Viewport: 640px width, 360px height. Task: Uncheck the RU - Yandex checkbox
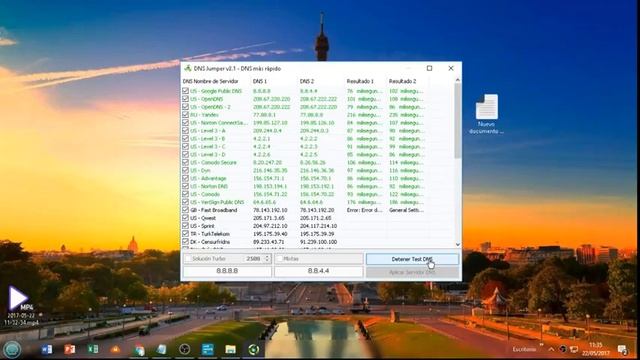185,115
